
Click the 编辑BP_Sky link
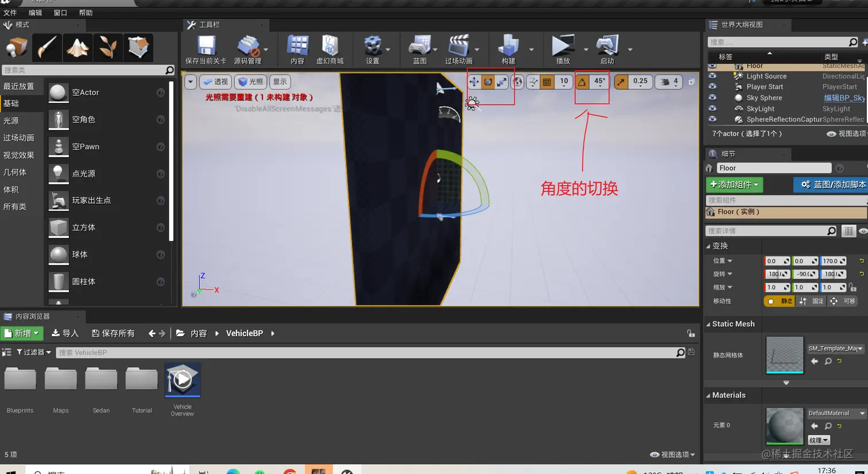click(x=844, y=98)
